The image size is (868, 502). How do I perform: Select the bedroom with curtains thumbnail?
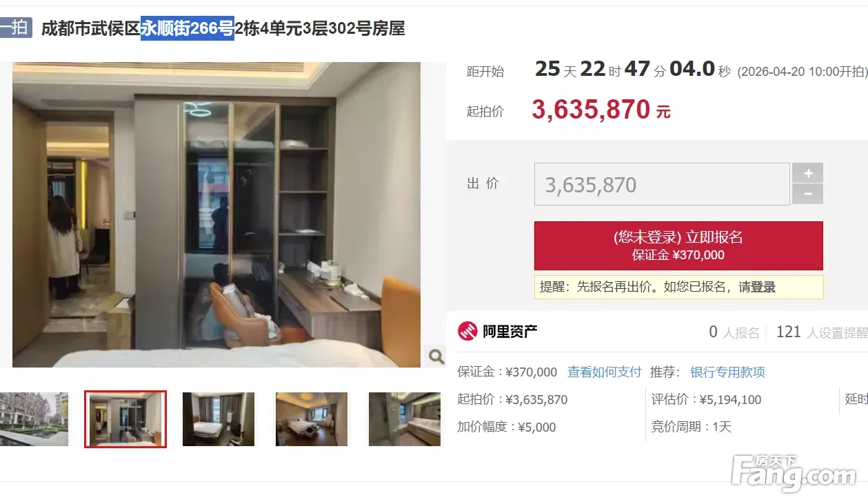click(219, 419)
